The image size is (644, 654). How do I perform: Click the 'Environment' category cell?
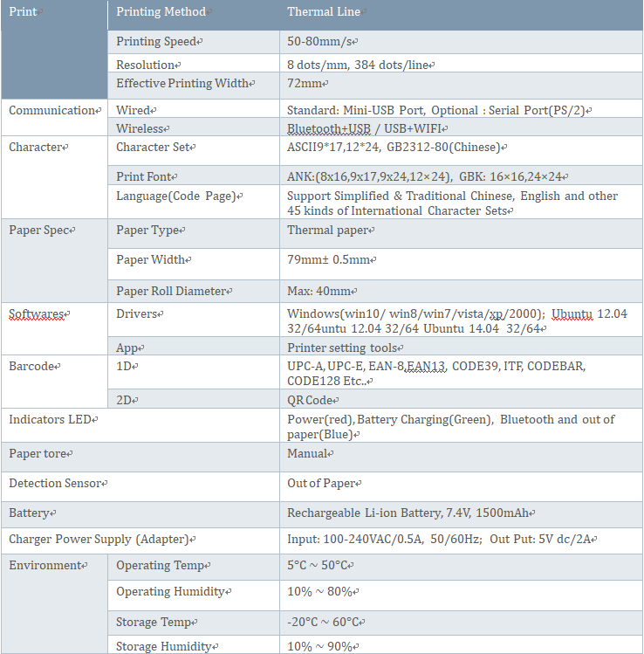point(54,604)
